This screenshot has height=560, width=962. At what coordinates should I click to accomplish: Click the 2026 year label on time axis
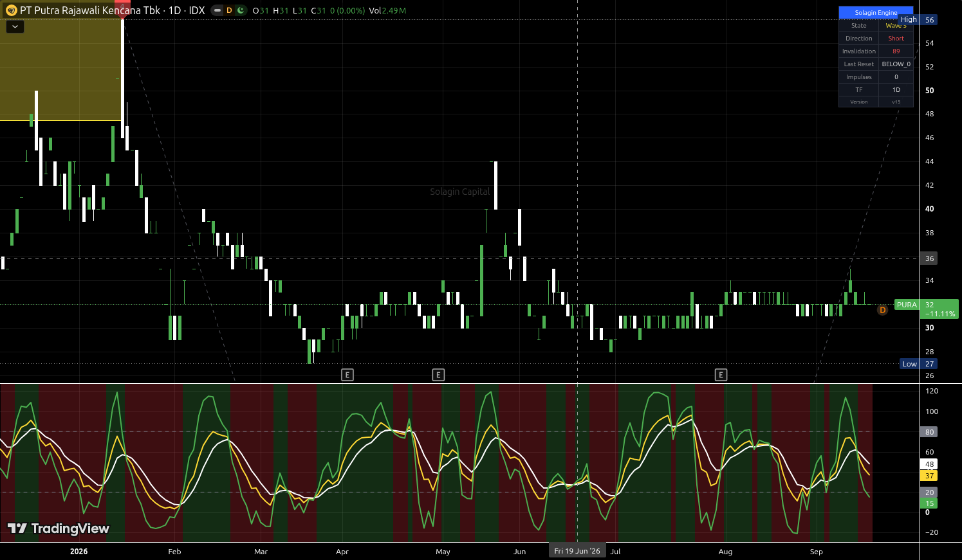click(x=79, y=552)
